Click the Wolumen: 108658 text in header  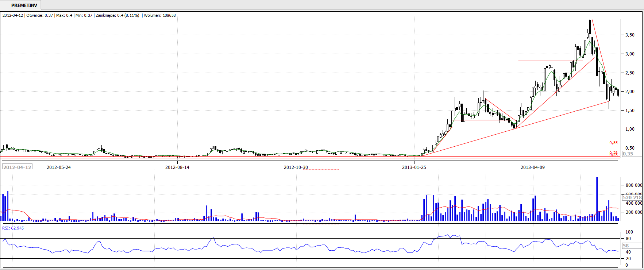click(x=160, y=15)
